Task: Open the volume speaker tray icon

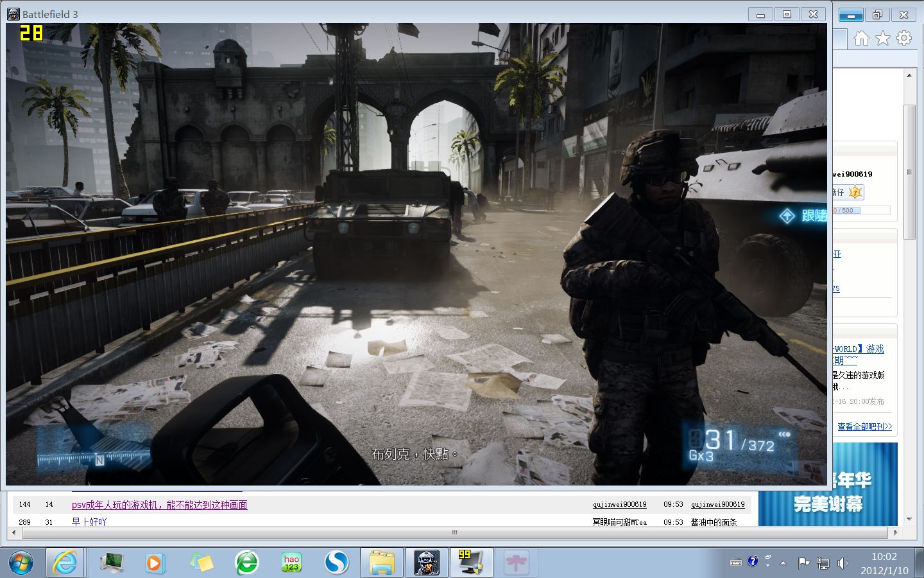Action: pyautogui.click(x=843, y=563)
